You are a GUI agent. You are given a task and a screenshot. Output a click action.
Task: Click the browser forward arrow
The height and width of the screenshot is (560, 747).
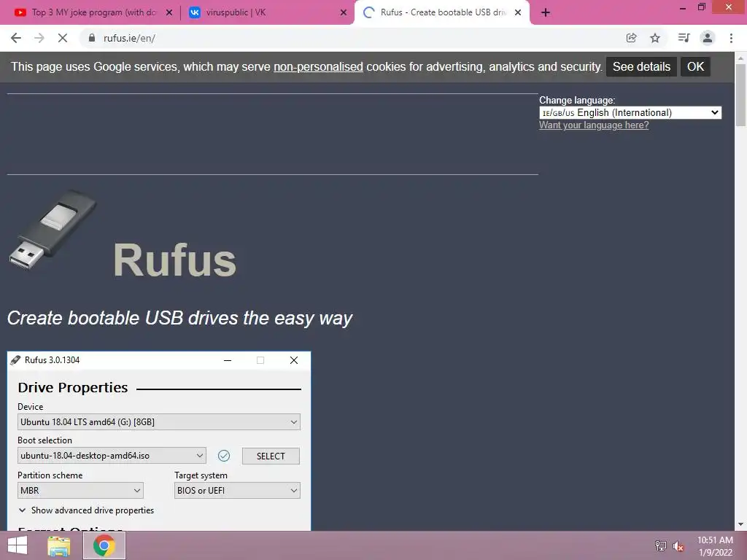[39, 38]
